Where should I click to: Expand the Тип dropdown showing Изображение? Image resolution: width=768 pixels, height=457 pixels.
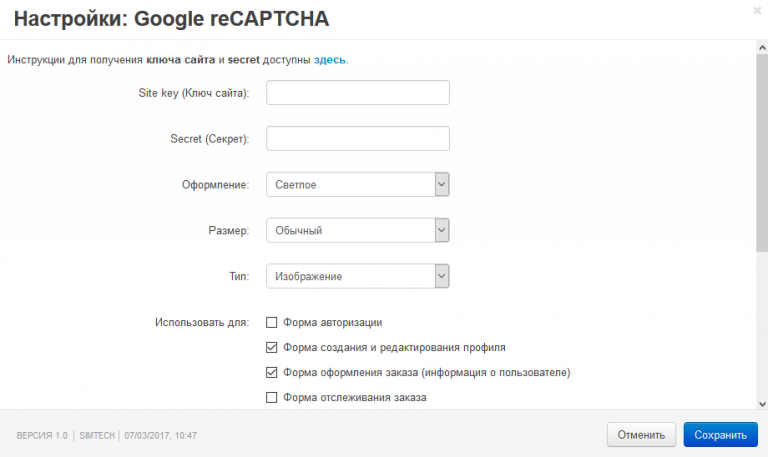[x=357, y=276]
